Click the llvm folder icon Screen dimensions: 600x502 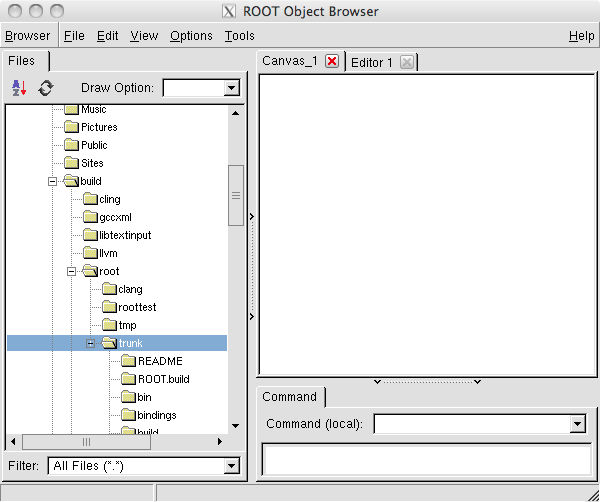pos(91,253)
